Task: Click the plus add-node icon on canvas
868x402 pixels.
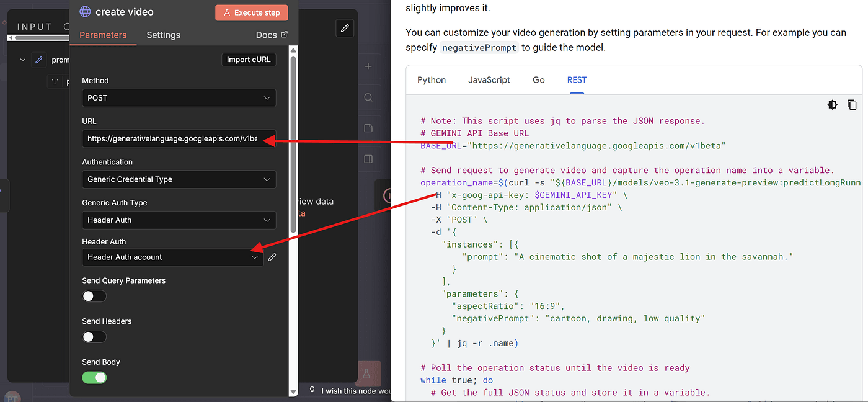Action: click(x=368, y=66)
